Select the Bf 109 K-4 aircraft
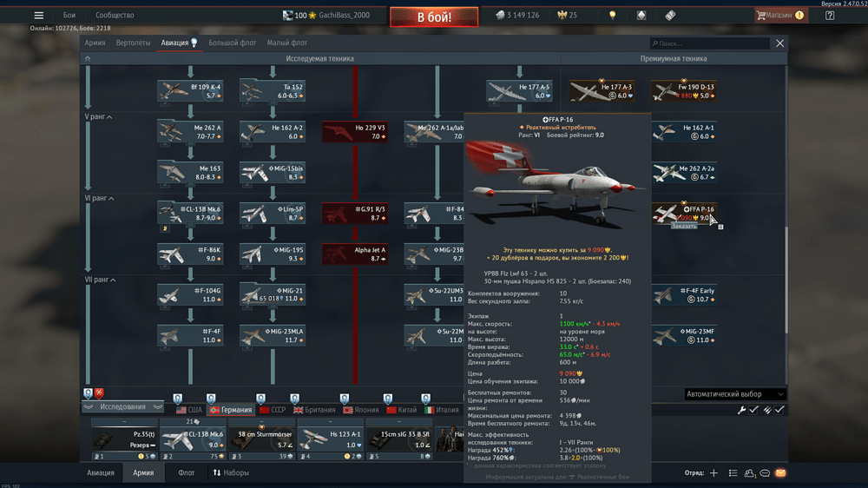This screenshot has height=488, width=868. (190, 91)
